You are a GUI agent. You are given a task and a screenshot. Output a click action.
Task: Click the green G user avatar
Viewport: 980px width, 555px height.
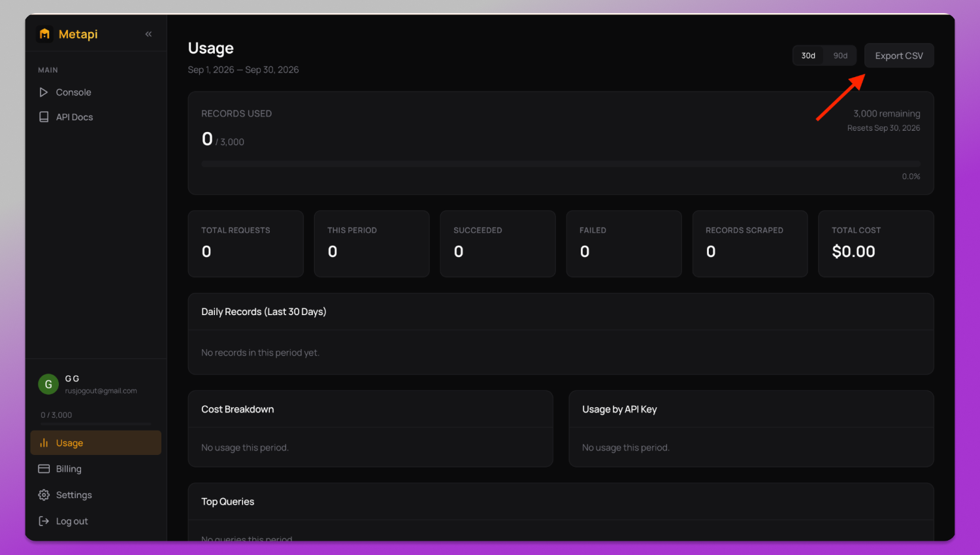48,384
